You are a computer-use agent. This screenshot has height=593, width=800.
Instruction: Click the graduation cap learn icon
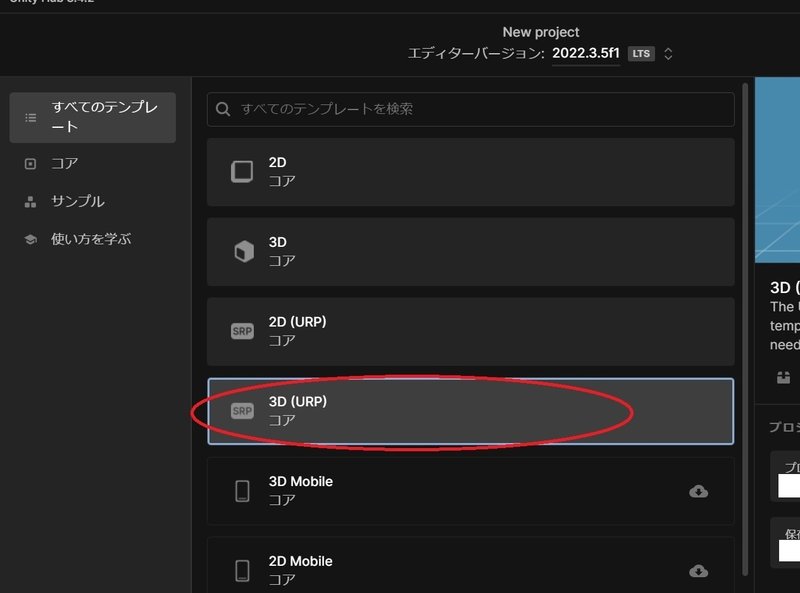31,239
